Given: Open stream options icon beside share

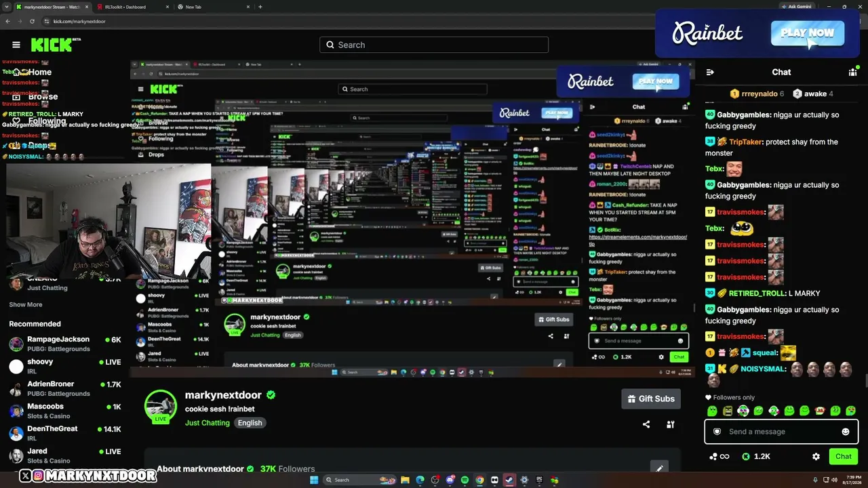Looking at the screenshot, I should (x=671, y=424).
